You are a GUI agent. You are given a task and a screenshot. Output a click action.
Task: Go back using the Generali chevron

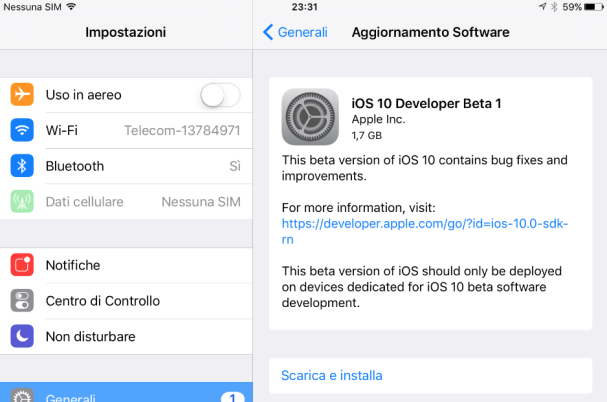coord(295,32)
